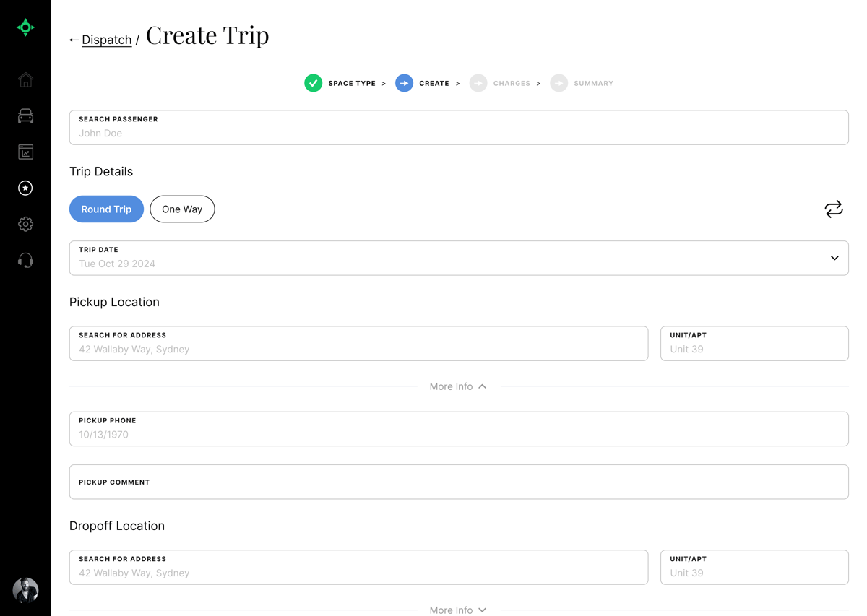The height and width of the screenshot is (616, 867).
Task: Open the reports chart icon in sidebar
Action: pos(25,152)
